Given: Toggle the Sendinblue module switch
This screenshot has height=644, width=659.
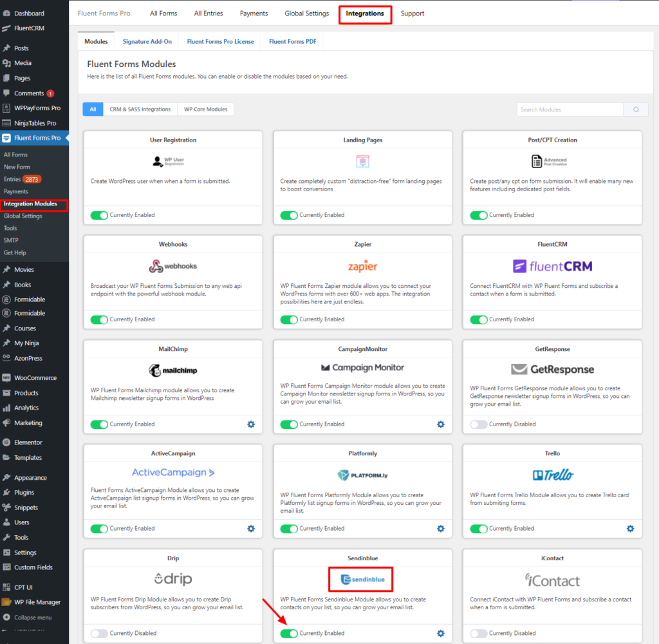Looking at the screenshot, I should [289, 634].
